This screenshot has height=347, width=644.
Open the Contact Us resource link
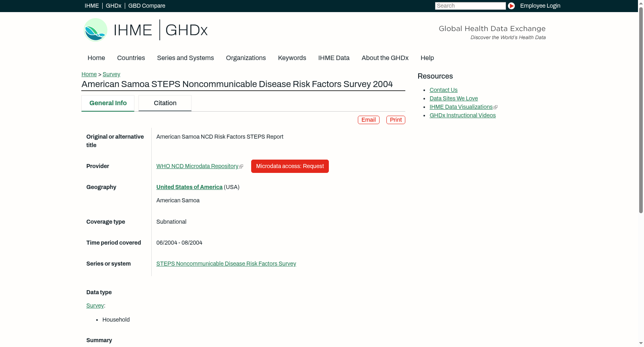pos(444,90)
